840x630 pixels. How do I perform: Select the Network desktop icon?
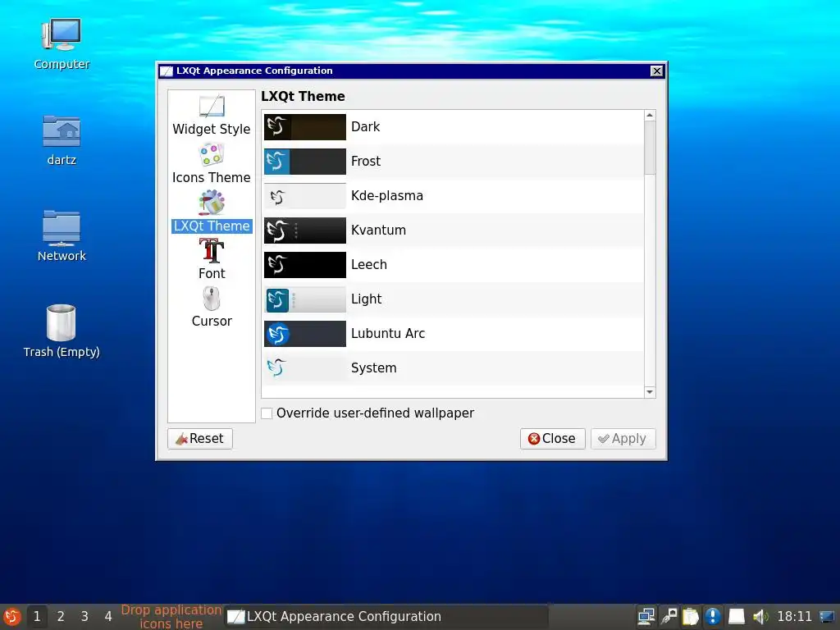(62, 235)
